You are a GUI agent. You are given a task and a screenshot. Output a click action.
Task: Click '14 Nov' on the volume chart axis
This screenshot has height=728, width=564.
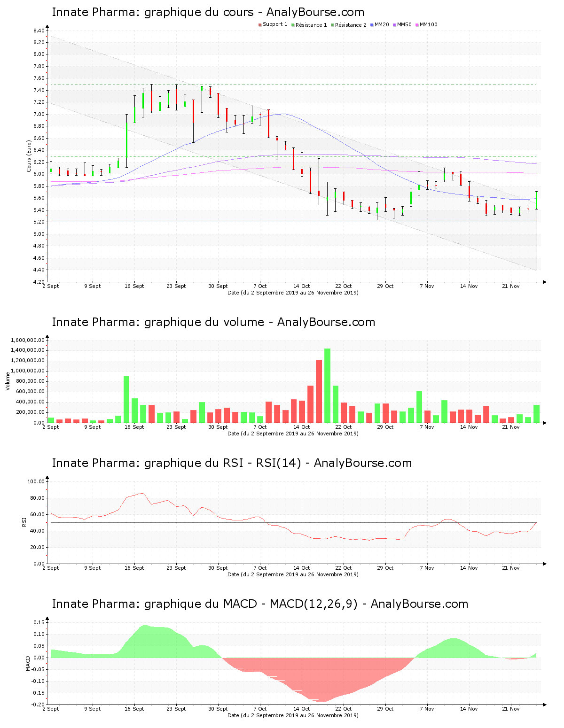(469, 427)
